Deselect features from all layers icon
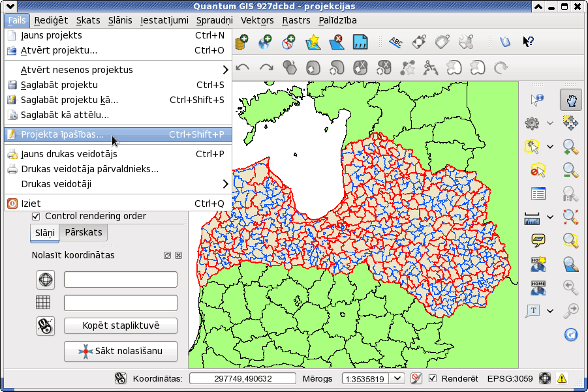The width and height of the screenshot is (588, 392). pyautogui.click(x=538, y=170)
